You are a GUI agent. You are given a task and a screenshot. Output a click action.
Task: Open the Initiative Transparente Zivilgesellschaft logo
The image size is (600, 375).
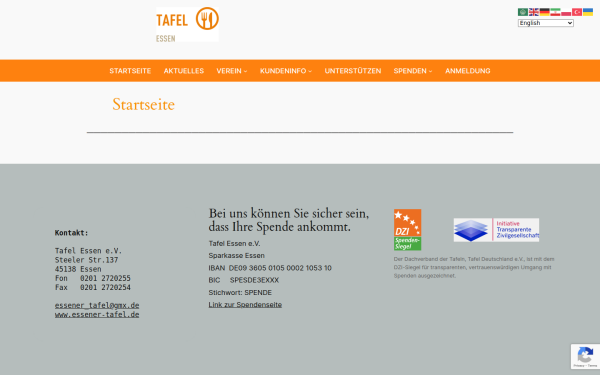pos(496,230)
